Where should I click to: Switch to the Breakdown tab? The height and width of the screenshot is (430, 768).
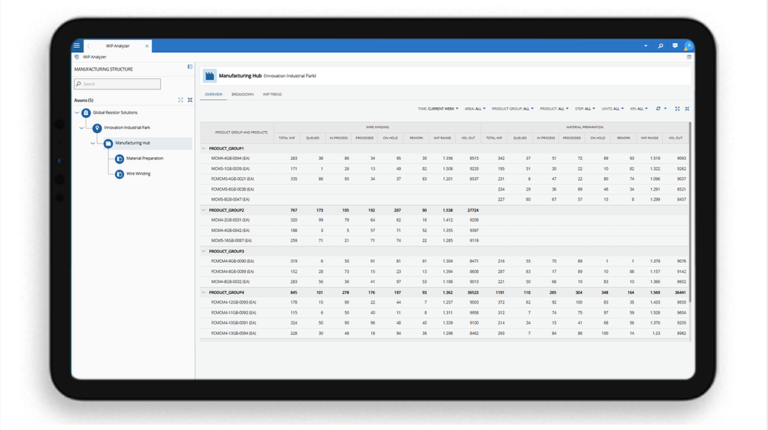(242, 95)
